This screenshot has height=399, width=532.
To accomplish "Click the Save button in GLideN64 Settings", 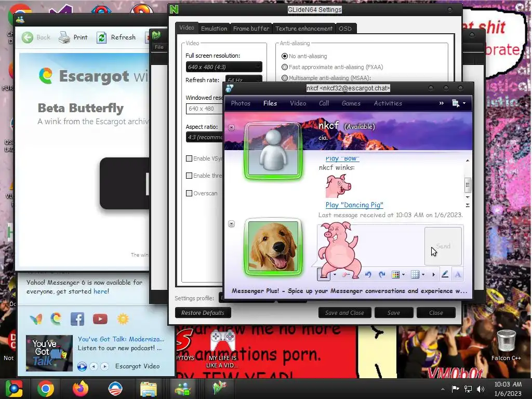I will pyautogui.click(x=394, y=313).
